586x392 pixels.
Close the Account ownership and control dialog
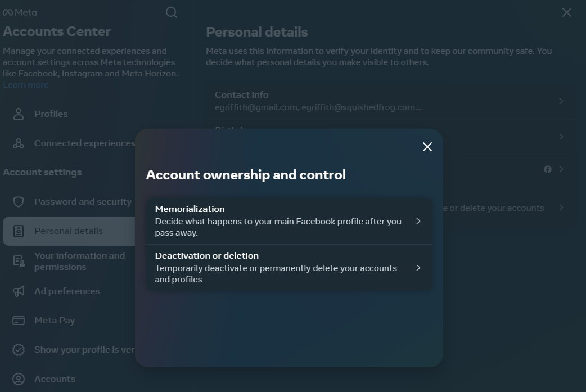click(x=427, y=147)
